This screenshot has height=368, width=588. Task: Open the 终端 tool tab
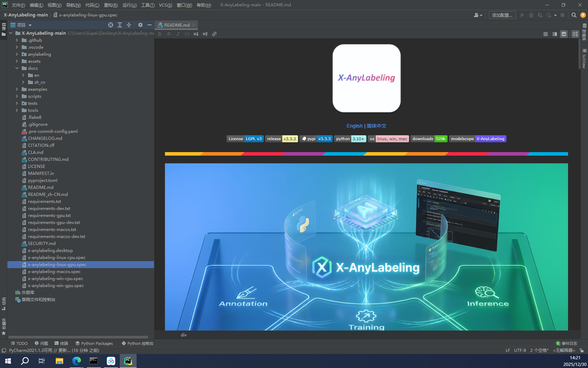(61, 343)
